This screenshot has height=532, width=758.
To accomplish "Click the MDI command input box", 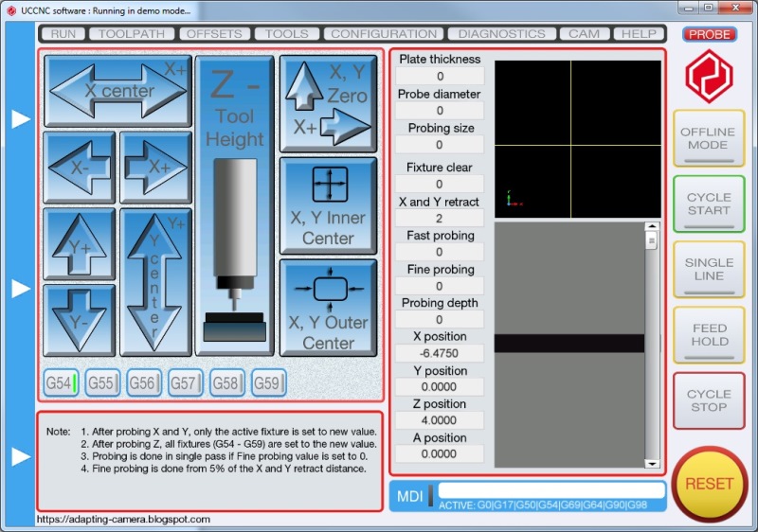I will coord(551,490).
